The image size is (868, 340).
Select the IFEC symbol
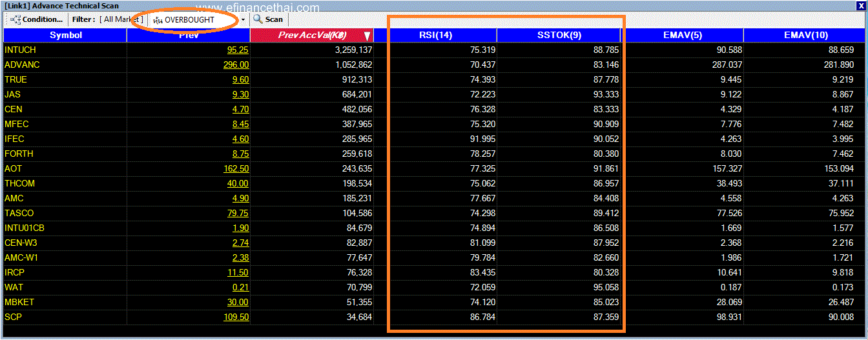click(15, 139)
